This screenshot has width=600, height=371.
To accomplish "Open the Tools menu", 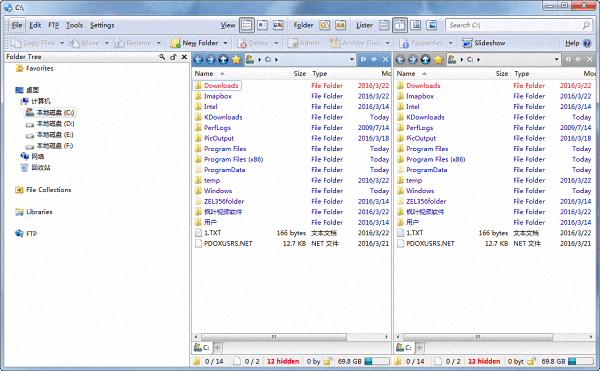I will point(74,25).
